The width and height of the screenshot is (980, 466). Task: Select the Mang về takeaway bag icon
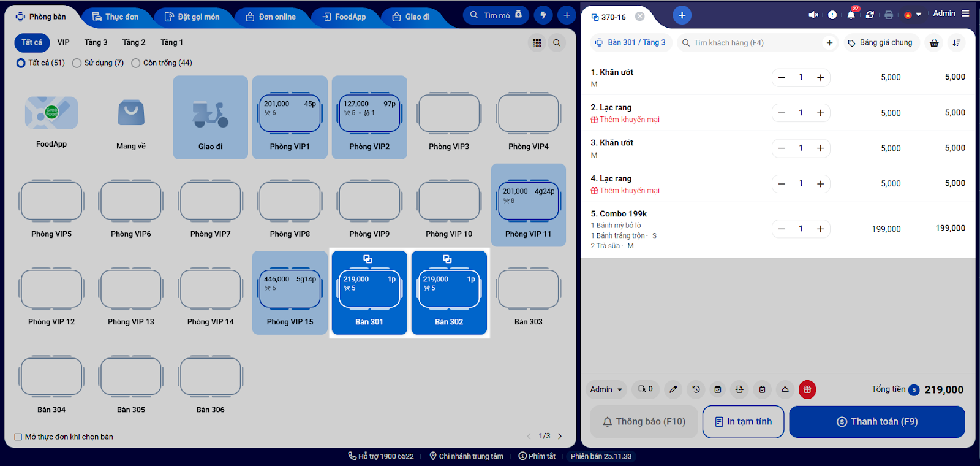[131, 113]
